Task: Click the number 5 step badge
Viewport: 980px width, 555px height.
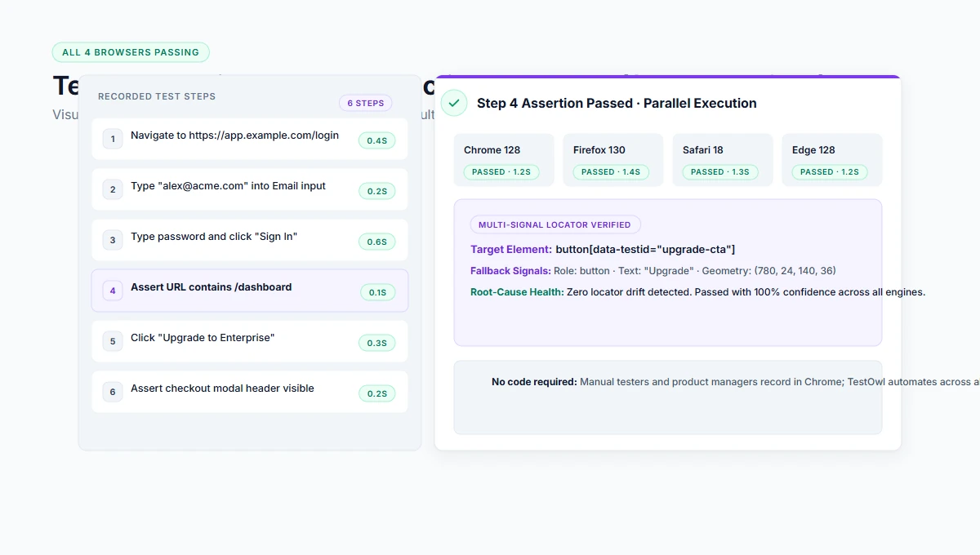Action: [x=113, y=341]
